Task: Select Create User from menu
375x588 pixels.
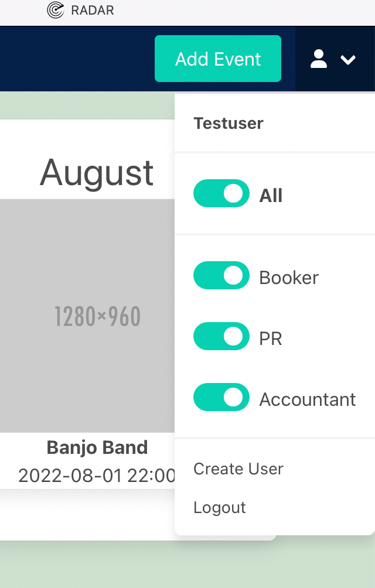Action: pyautogui.click(x=238, y=469)
